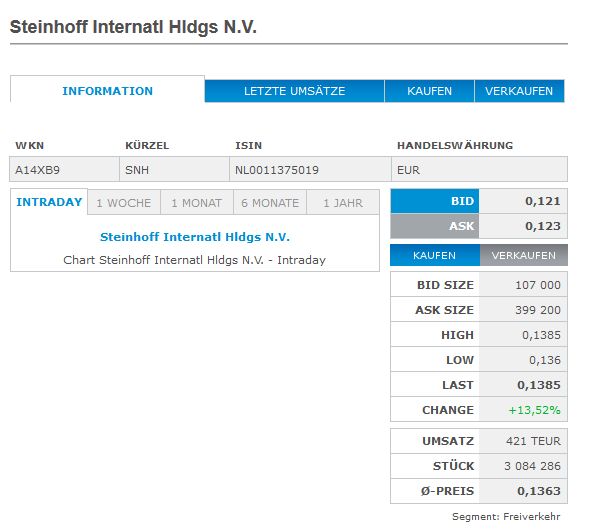Click the chart caption 'Chart Steinhoff... Intraday'
592x531 pixels.
pyautogui.click(x=194, y=260)
